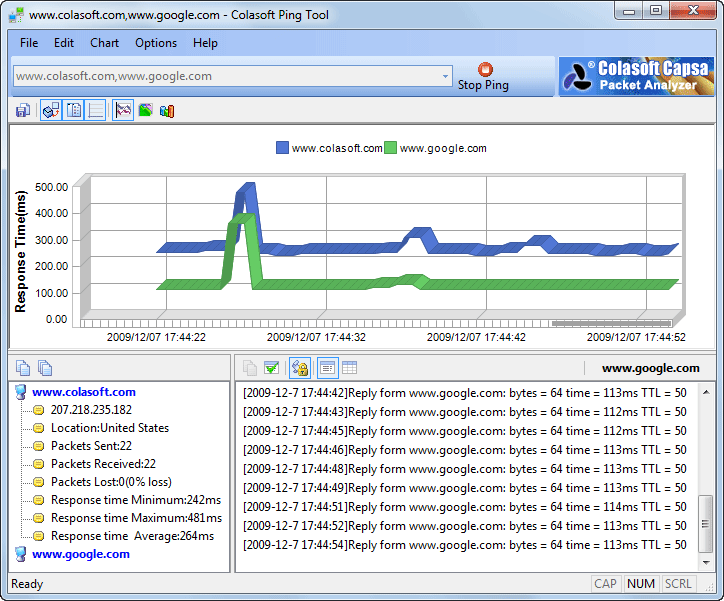Select the 17:44:42 reply log line
The height and width of the screenshot is (601, 724).
pos(465,393)
